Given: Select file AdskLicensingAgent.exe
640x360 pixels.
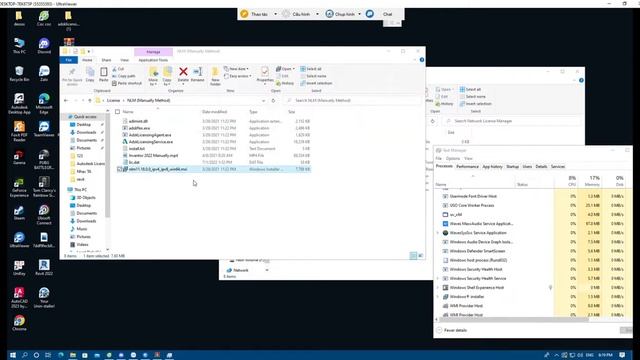Looking at the screenshot, I should (x=150, y=135).
